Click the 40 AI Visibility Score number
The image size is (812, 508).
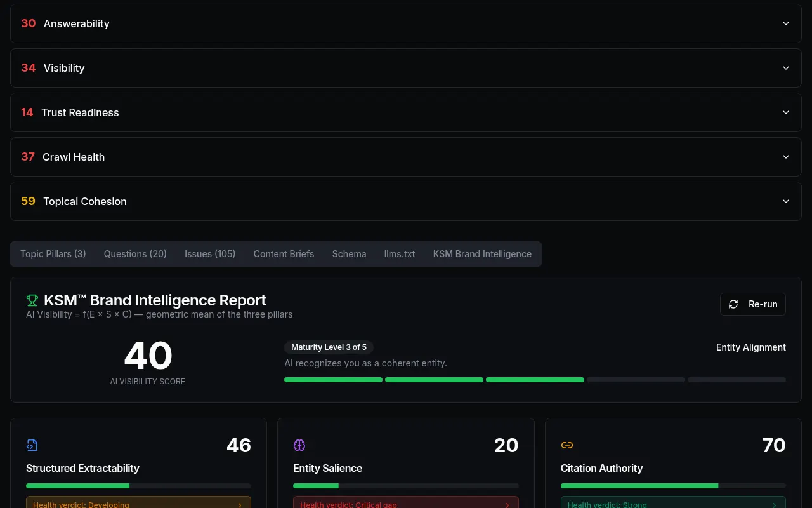pyautogui.click(x=148, y=356)
